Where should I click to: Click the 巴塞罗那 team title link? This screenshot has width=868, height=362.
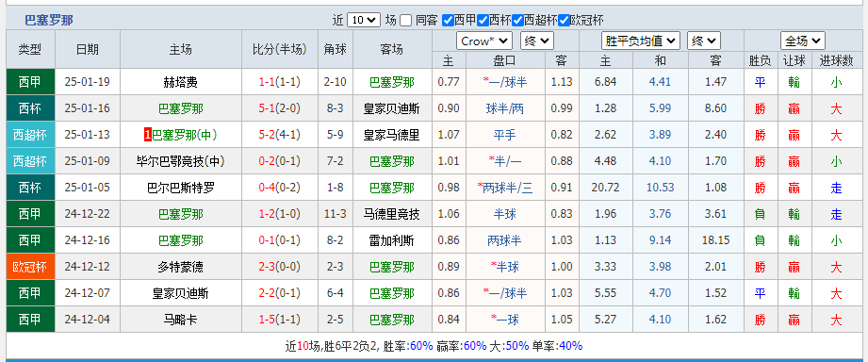49,21
